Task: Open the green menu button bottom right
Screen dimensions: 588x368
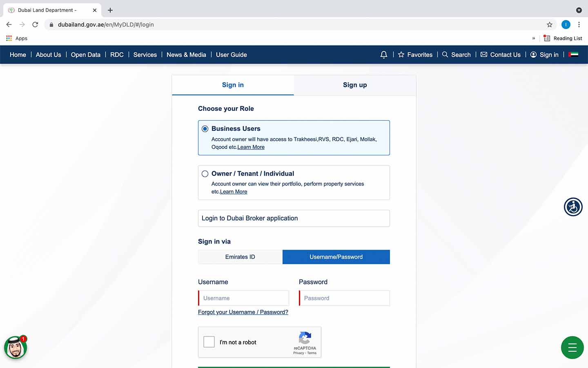Action: pos(572,347)
